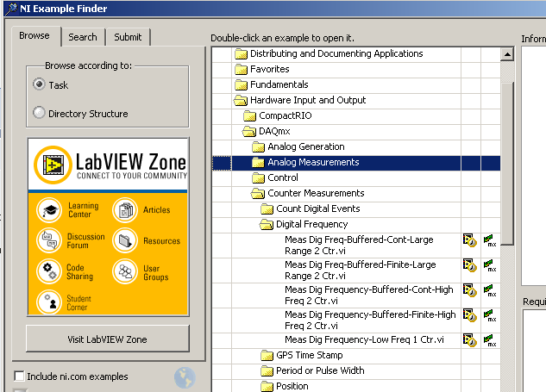Switch to the Submit tab

coord(128,37)
